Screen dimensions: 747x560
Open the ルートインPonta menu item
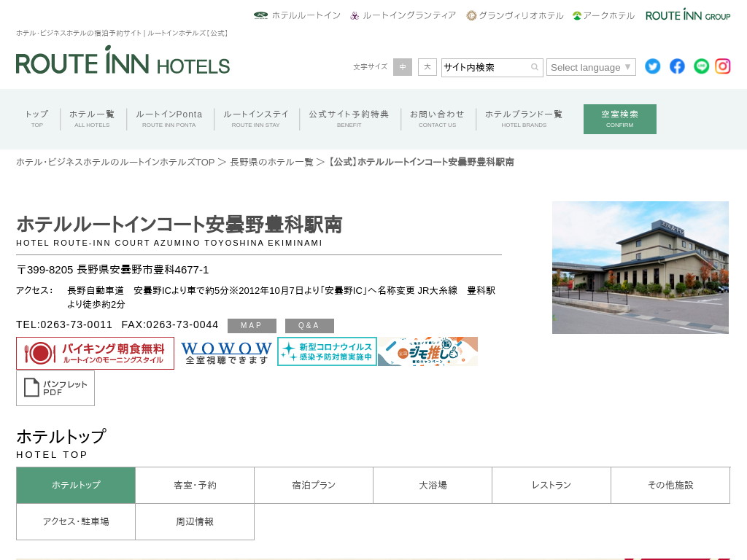tap(169, 119)
